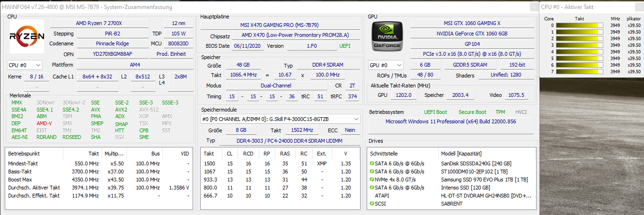Expand the memory module G.Skill dropdown

(280, 119)
